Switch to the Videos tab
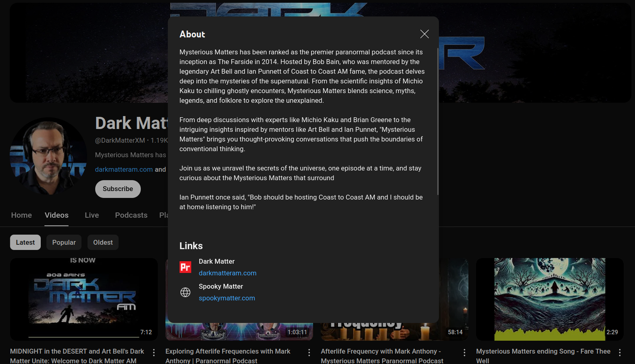 pyautogui.click(x=57, y=215)
